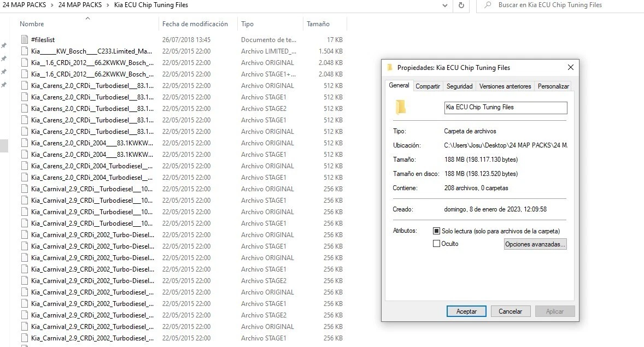Click the folder name field in Properties

pyautogui.click(x=506, y=108)
